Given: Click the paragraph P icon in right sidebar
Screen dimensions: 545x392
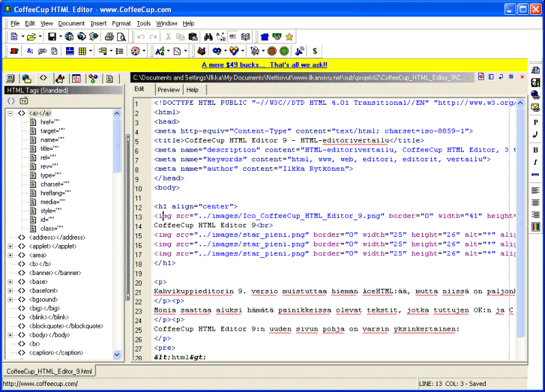Looking at the screenshot, I should point(535,122).
